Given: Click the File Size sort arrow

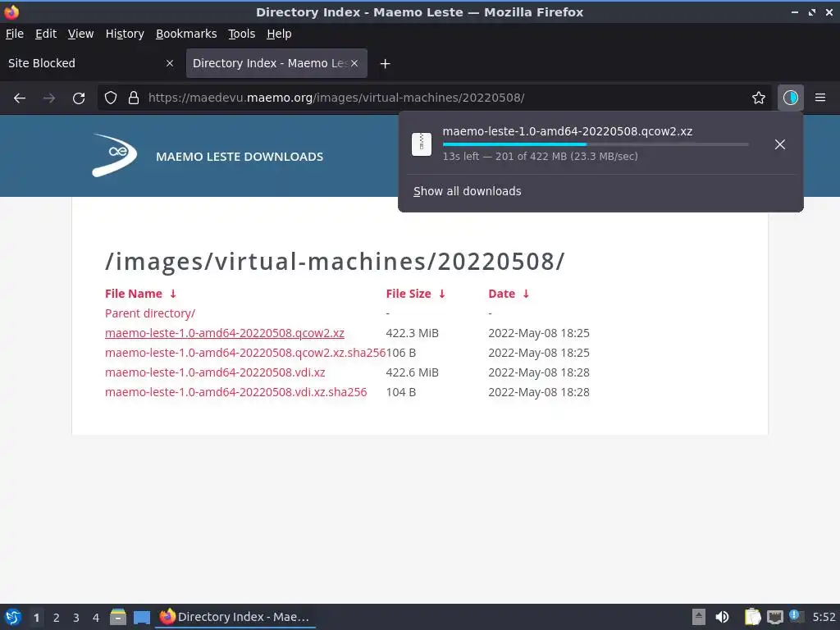Looking at the screenshot, I should click(442, 294).
